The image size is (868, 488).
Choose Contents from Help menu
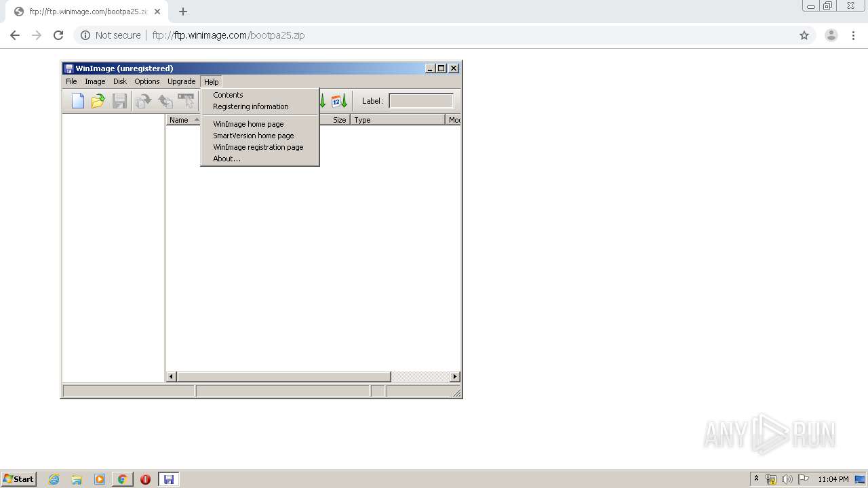click(260, 95)
